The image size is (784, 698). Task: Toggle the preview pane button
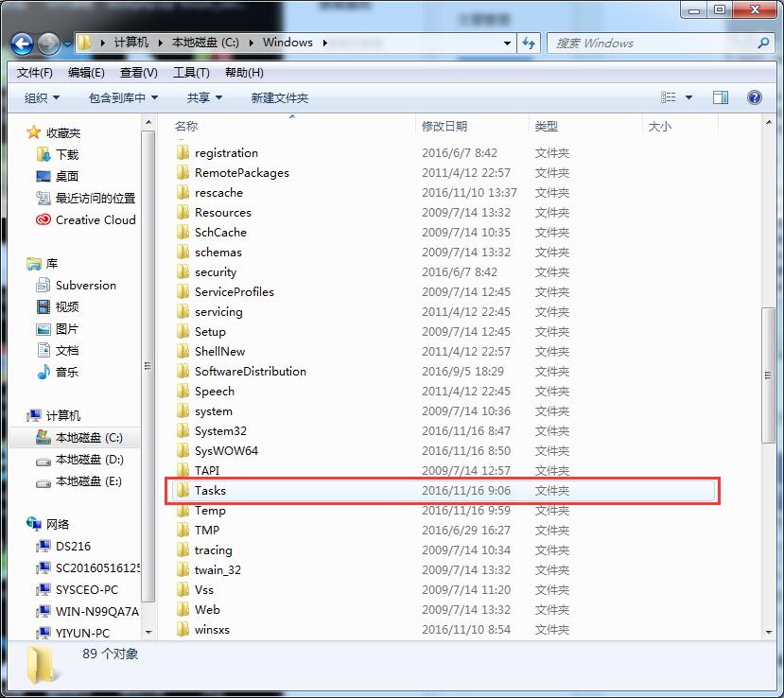tap(721, 96)
